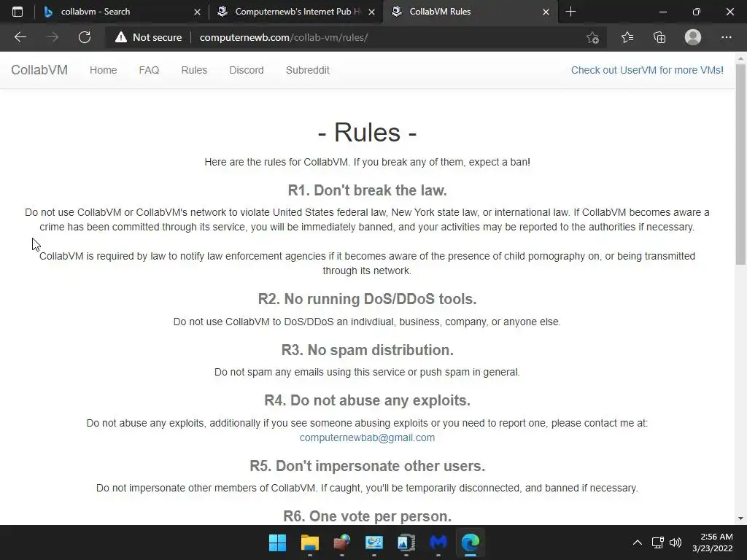Click heading 'R1. Don't break the law.'

367,190
